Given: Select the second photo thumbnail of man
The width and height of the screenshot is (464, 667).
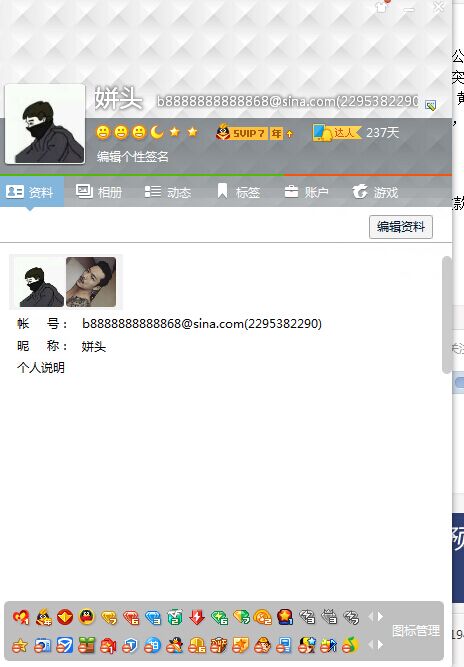Looking at the screenshot, I should pyautogui.click(x=91, y=282).
